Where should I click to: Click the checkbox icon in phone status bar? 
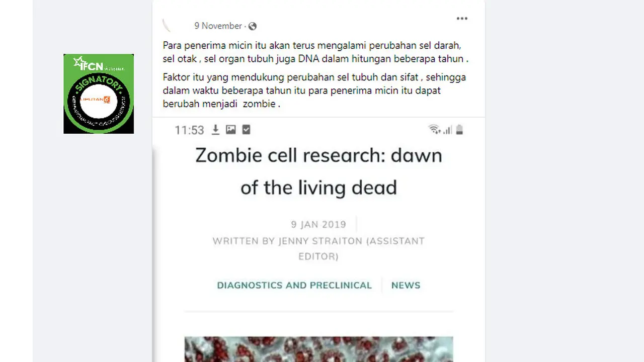(x=246, y=130)
